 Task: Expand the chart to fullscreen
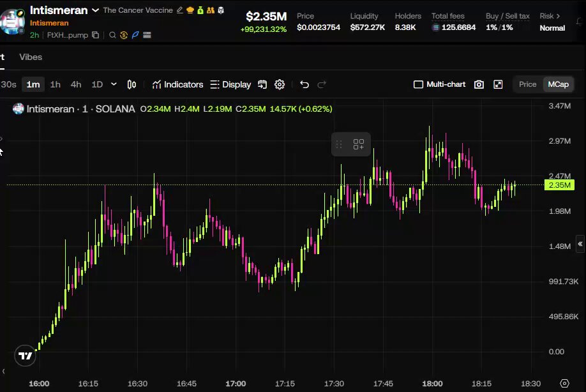(x=498, y=84)
